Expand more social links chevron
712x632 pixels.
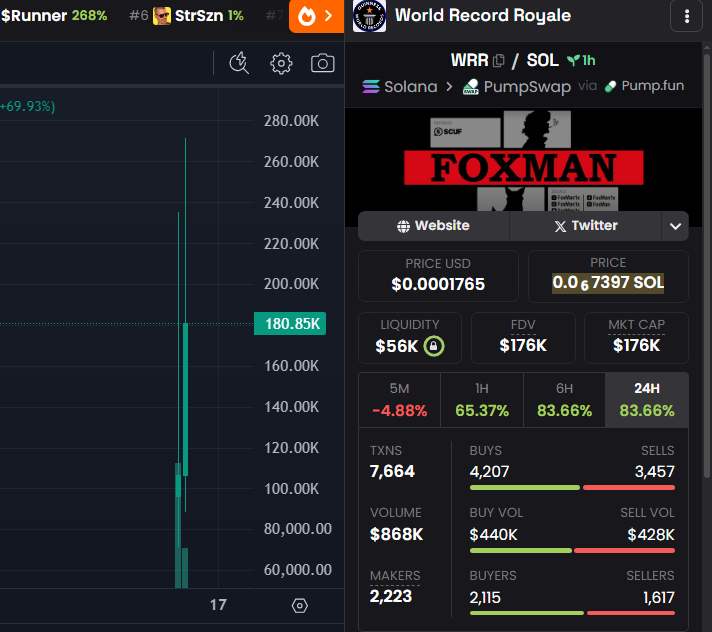click(x=675, y=226)
